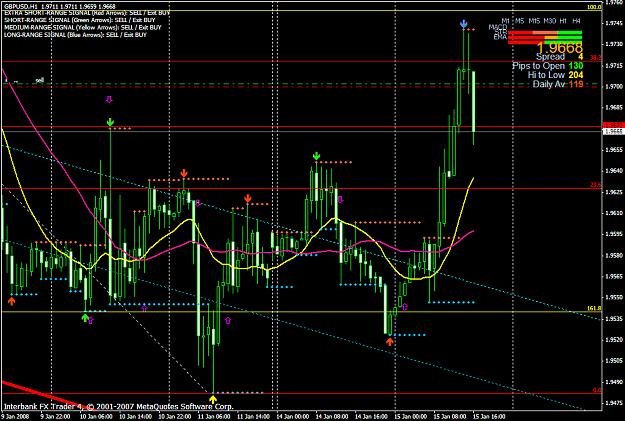Select the orange segment of the signal bars

[550, 37]
